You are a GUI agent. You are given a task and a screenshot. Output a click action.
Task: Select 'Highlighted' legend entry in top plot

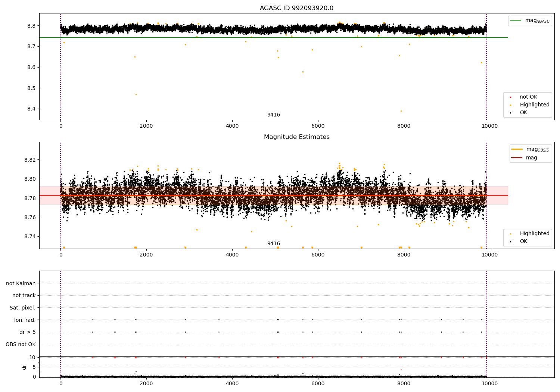tap(534, 105)
